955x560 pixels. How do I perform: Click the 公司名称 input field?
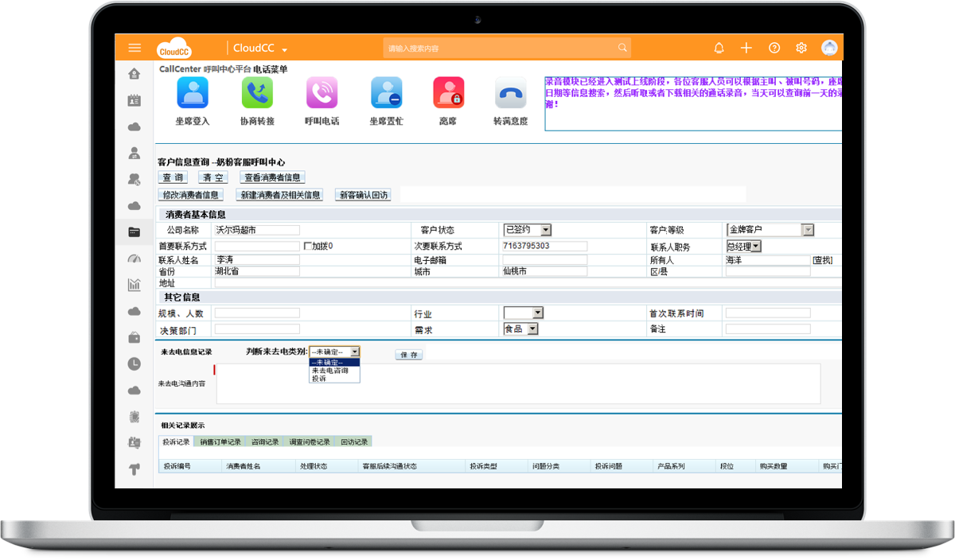pyautogui.click(x=256, y=230)
